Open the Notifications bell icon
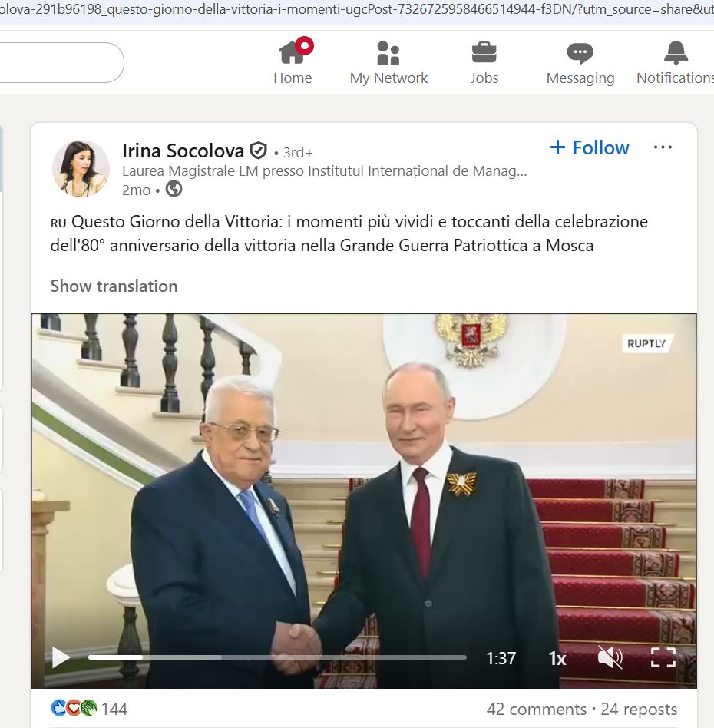This screenshot has width=714, height=728. click(676, 52)
